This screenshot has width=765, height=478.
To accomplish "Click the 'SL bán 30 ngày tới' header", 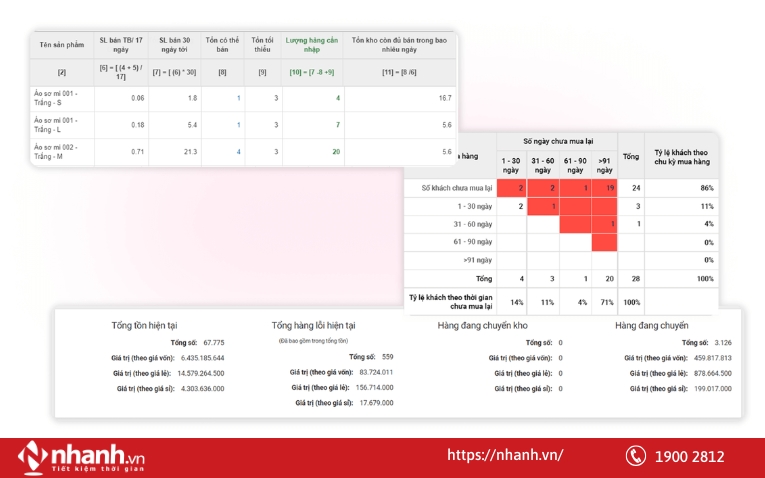I will coord(176,45).
